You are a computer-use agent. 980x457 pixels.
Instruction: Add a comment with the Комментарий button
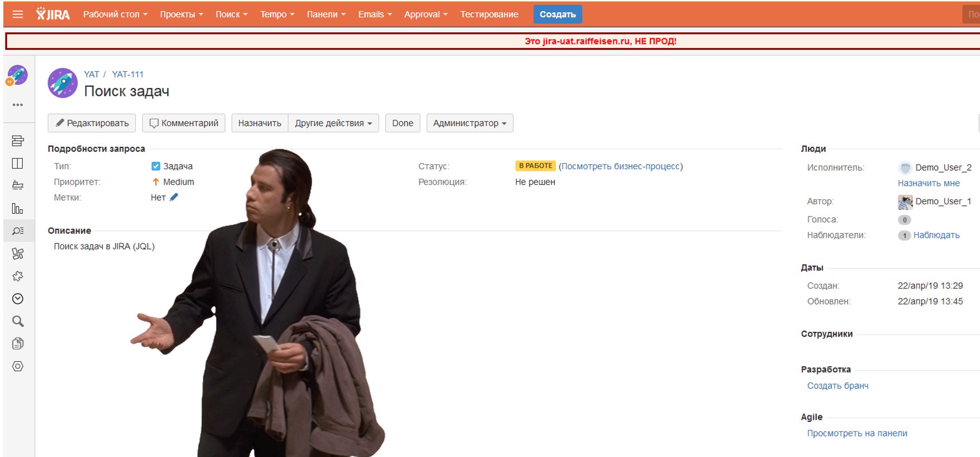[x=184, y=123]
